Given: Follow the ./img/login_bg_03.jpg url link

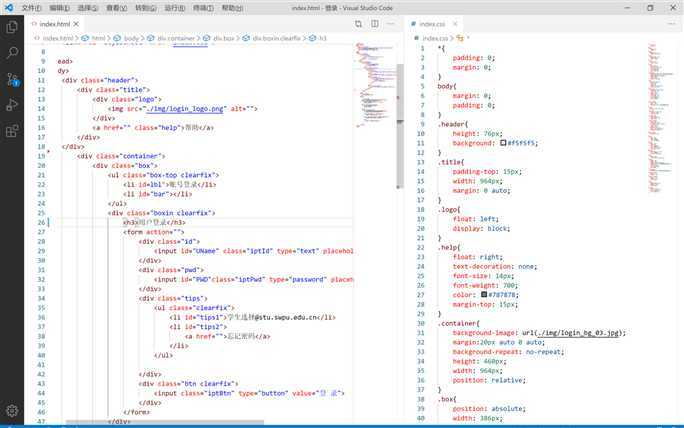Looking at the screenshot, I should [x=578, y=333].
